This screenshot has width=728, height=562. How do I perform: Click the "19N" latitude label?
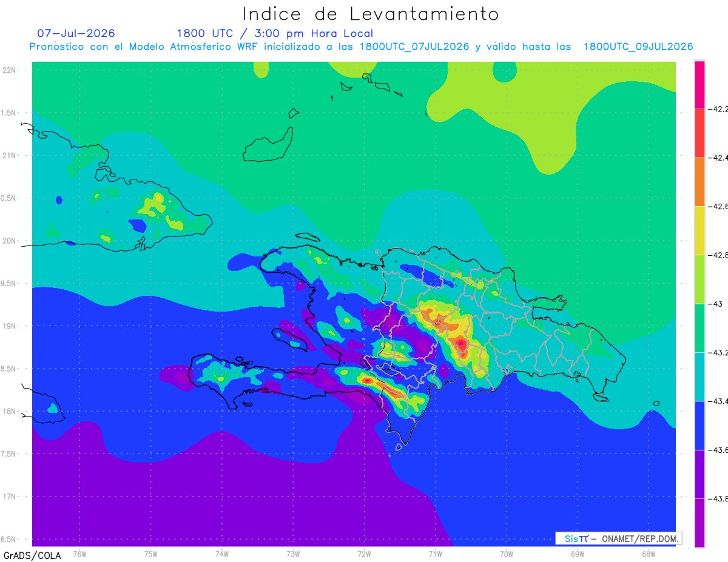pyautogui.click(x=10, y=326)
